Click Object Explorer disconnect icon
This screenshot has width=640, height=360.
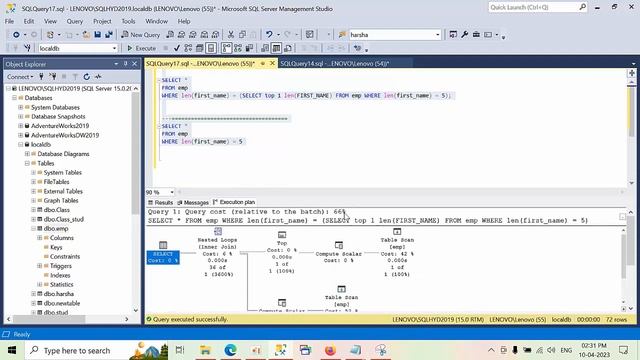coord(53,77)
